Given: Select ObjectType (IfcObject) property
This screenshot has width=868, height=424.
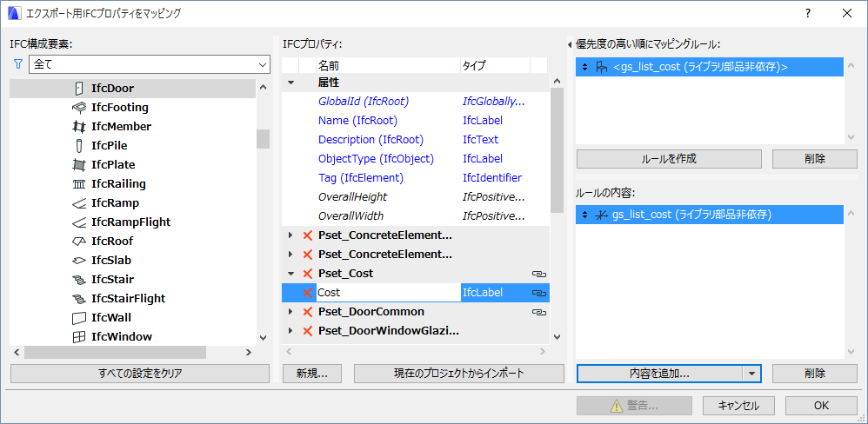Looking at the screenshot, I should (x=376, y=159).
